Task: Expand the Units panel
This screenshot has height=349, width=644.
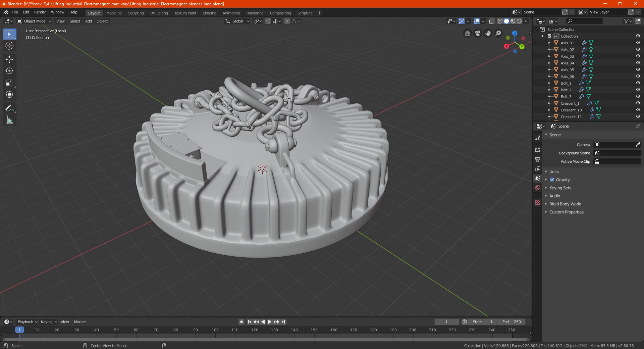Action: 554,171
